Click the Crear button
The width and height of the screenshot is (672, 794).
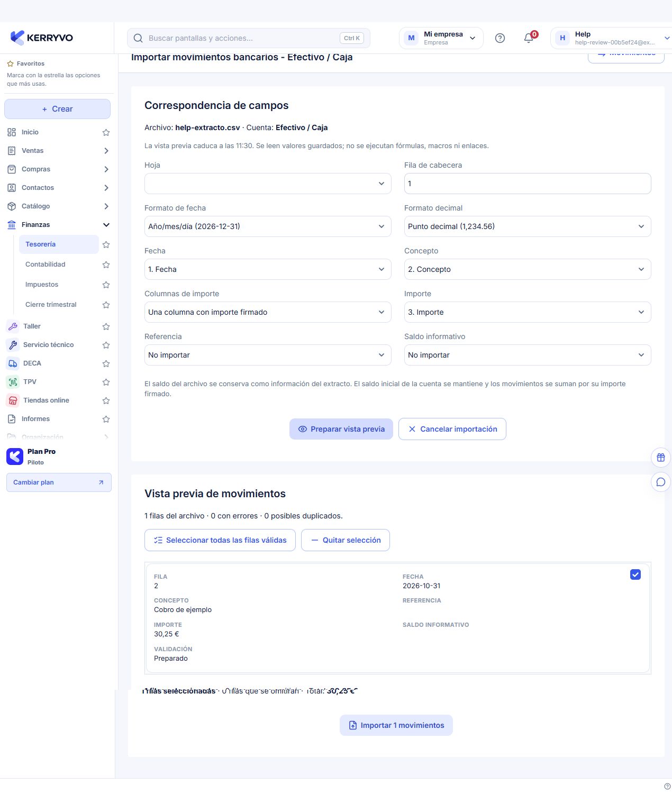tap(57, 109)
